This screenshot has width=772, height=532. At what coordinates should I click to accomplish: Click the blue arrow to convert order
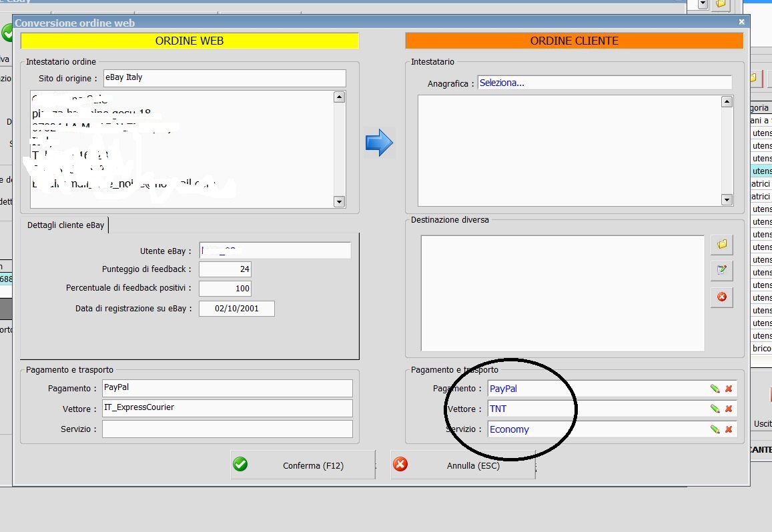coord(379,143)
